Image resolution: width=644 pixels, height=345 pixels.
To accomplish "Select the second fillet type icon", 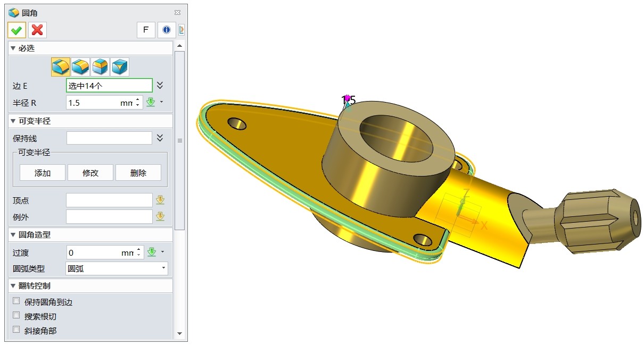I will [x=80, y=67].
